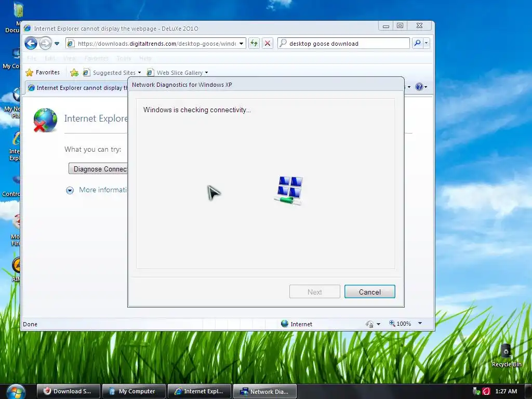
Task: Open Suggested Sites dropdown
Action: pos(112,73)
